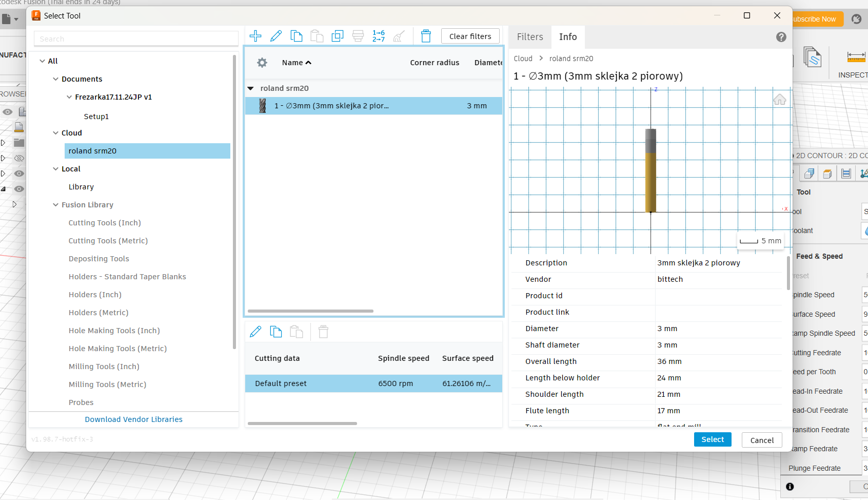Edit preset using lower pencil icon
The image size is (868, 500).
click(x=255, y=332)
